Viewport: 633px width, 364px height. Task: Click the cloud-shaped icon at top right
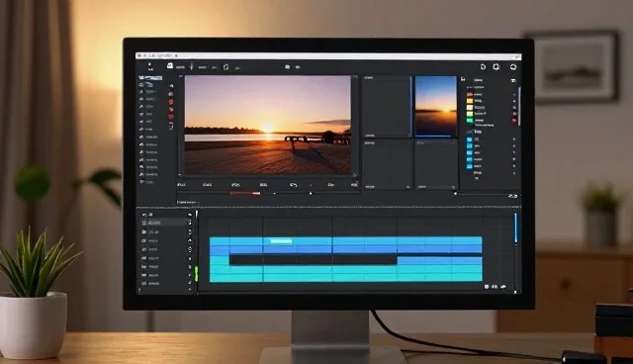point(513,67)
